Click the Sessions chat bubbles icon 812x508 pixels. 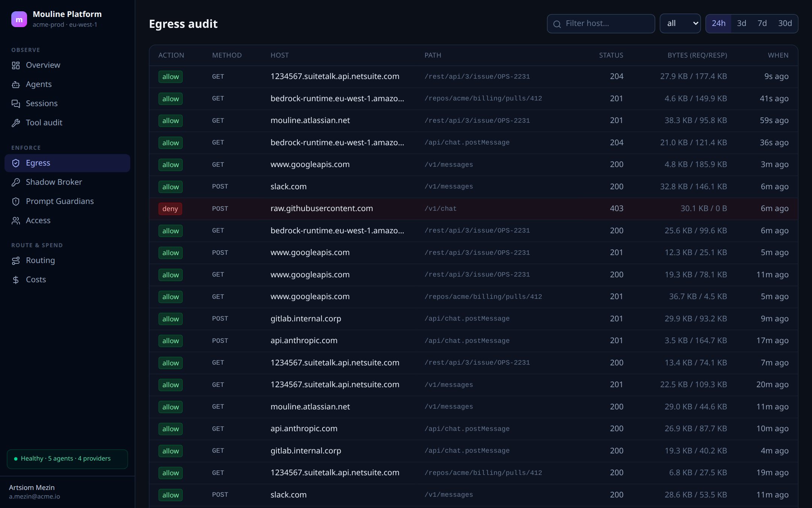16,104
